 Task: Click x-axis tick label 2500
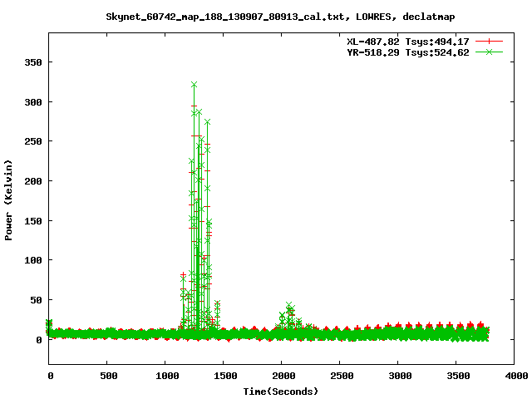pos(342,376)
